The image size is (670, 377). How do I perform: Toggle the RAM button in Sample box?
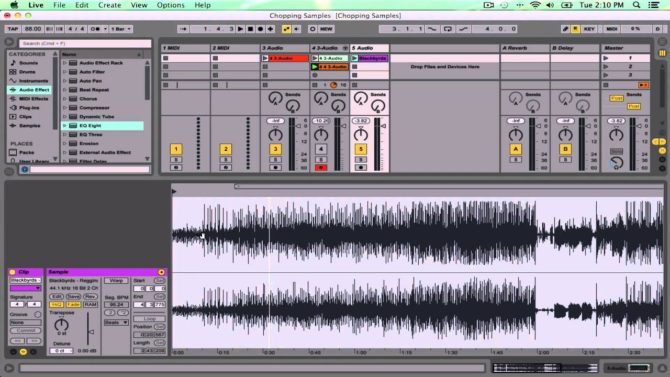coord(90,304)
